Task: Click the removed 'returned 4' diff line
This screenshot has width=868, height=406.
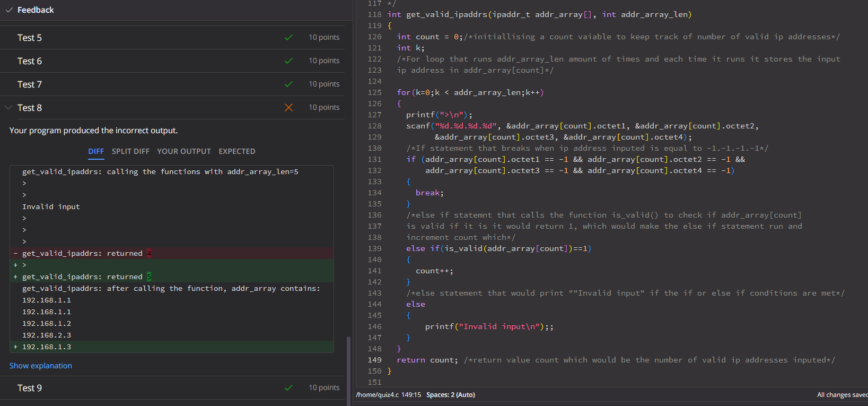Action: [x=172, y=253]
